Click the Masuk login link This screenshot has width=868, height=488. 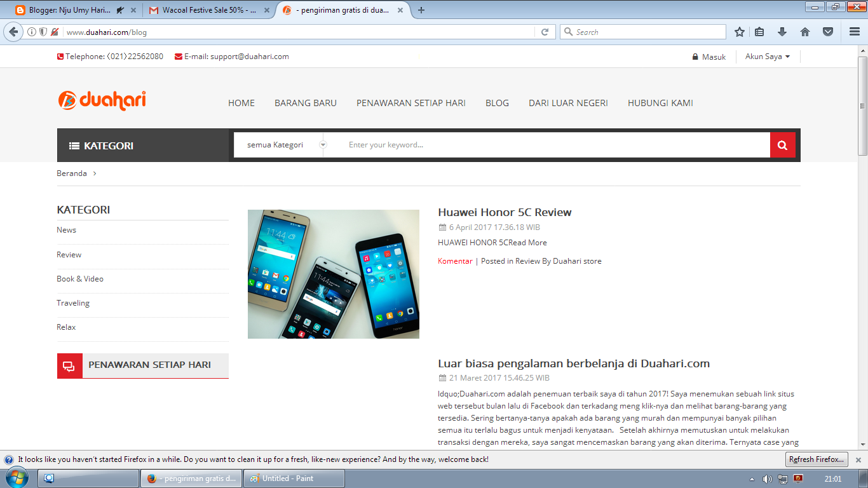(x=714, y=57)
